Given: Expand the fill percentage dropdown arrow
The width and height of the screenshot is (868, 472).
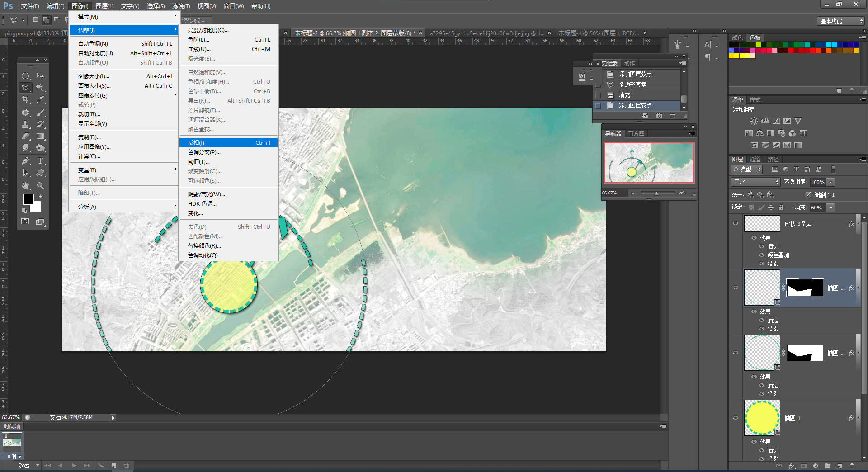Looking at the screenshot, I should click(x=830, y=207).
